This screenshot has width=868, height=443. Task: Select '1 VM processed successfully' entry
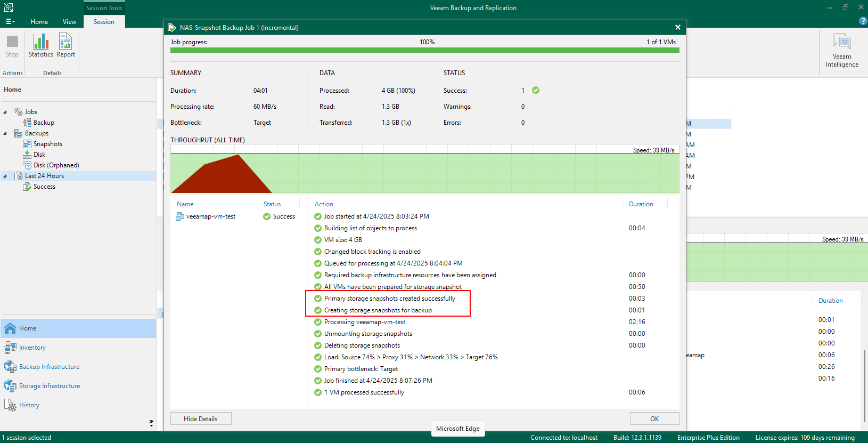tap(364, 392)
